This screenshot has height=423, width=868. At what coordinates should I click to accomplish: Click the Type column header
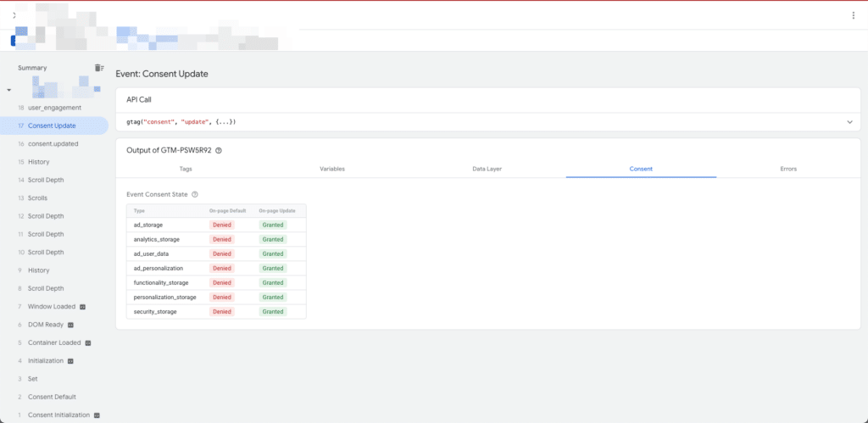tap(138, 211)
